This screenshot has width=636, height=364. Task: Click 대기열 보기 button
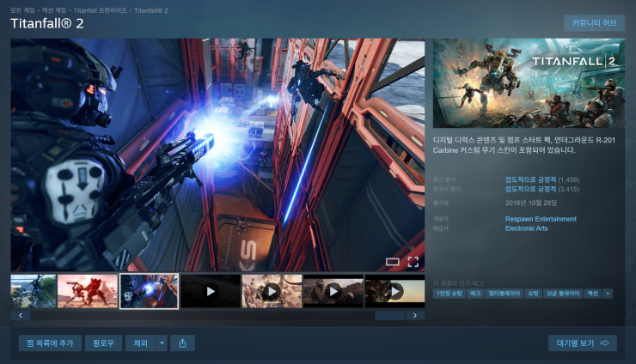tap(583, 343)
